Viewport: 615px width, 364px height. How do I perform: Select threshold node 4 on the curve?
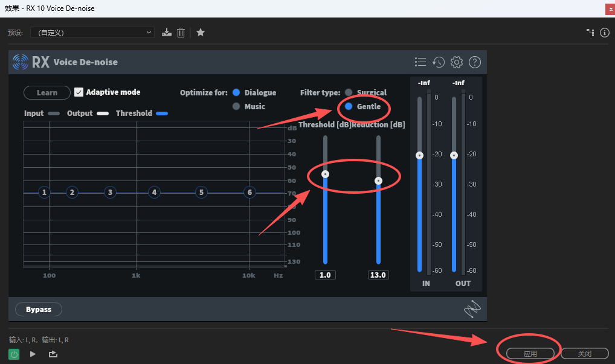[154, 193]
